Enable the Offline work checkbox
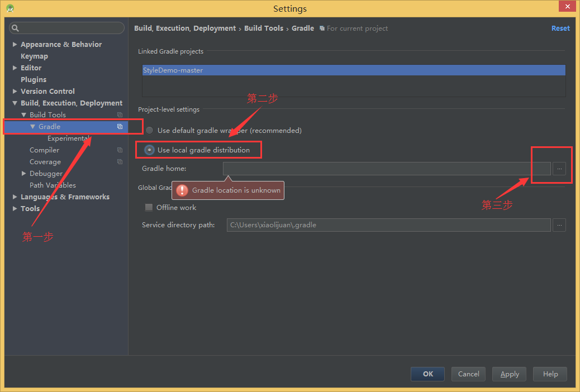This screenshot has height=392, width=580. 149,208
